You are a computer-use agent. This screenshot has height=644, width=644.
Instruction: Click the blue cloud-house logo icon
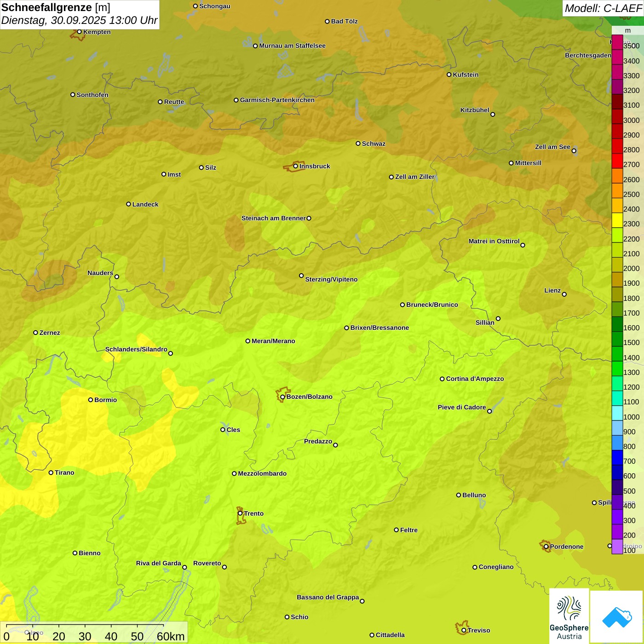coord(617,617)
